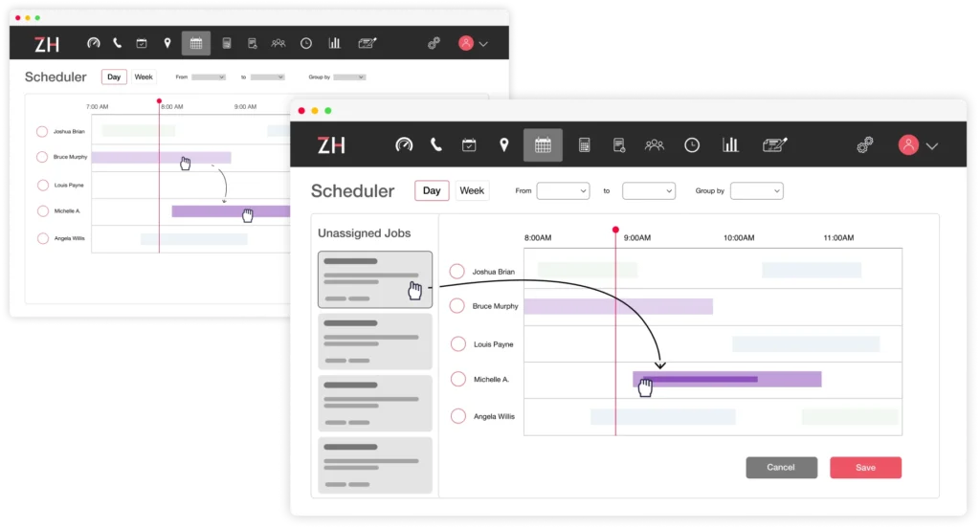Switch to Week view in front window
This screenshot has width=980, height=529.
point(472,190)
